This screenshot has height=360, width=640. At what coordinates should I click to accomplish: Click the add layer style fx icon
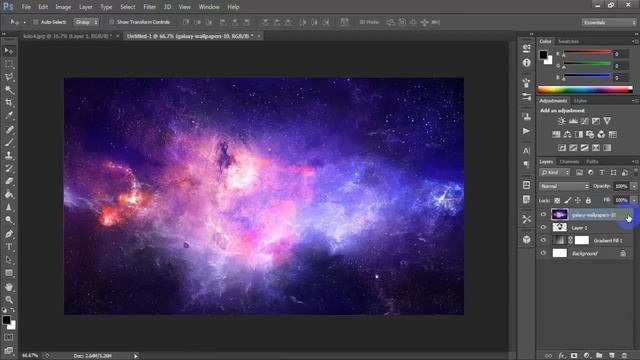(x=561, y=356)
